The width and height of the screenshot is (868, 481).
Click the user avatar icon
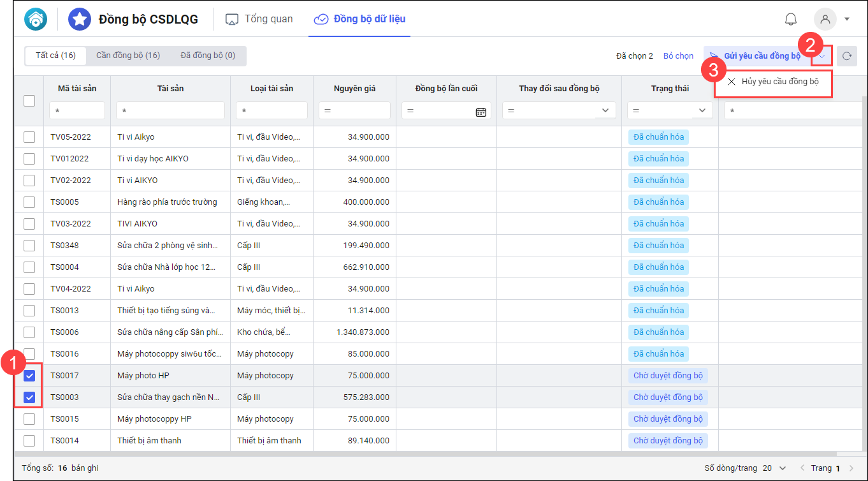pyautogui.click(x=825, y=19)
